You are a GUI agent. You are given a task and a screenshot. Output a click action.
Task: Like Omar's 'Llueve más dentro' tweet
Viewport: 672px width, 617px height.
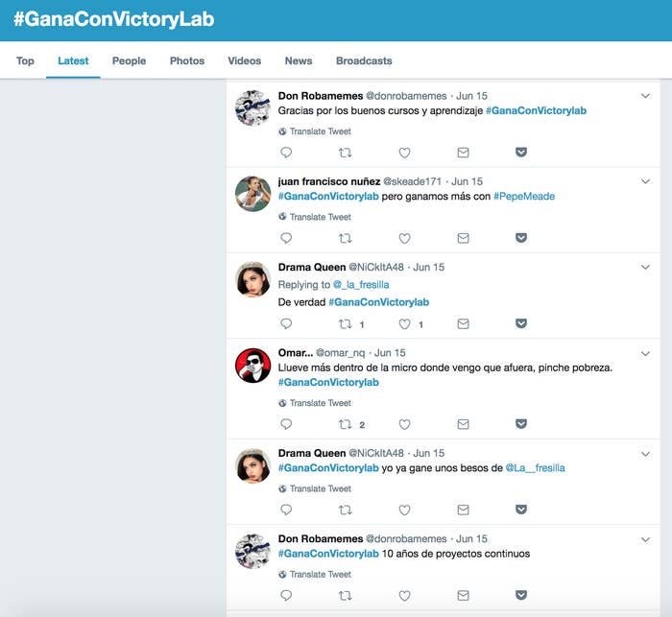(404, 424)
